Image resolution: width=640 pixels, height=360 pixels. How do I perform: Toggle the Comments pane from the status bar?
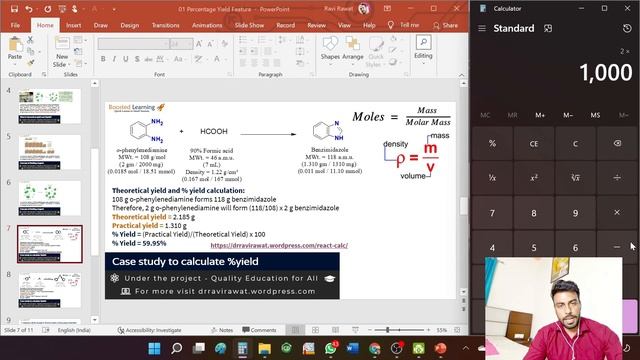[259, 330]
